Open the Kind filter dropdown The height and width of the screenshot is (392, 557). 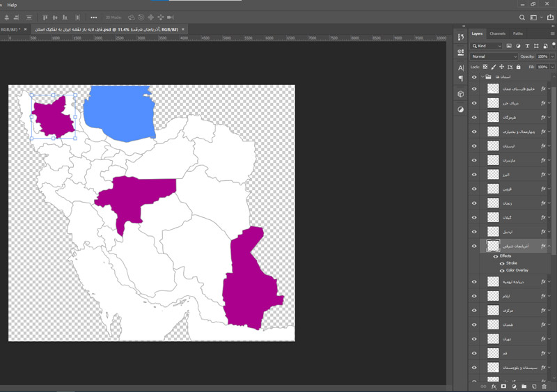(486, 46)
